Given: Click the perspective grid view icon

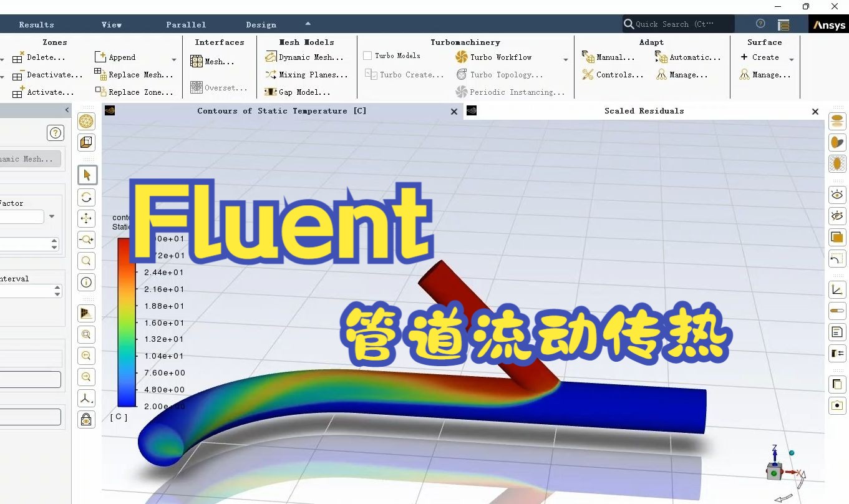Looking at the screenshot, I should (87, 313).
